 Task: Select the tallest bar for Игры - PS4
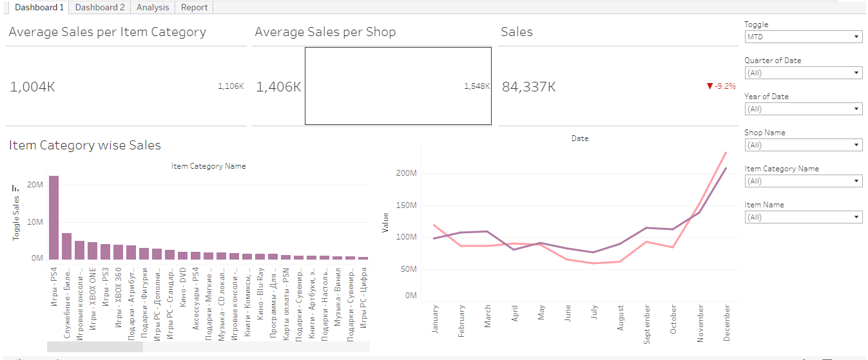(x=53, y=217)
